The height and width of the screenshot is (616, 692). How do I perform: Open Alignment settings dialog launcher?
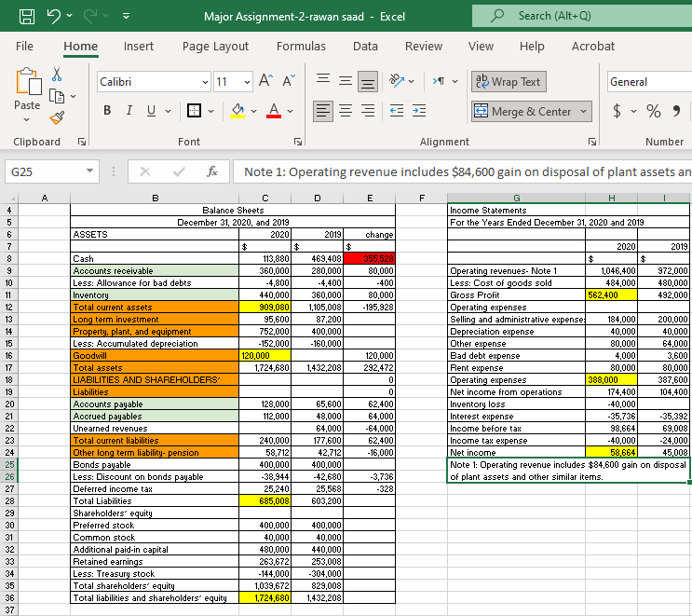pyautogui.click(x=592, y=142)
